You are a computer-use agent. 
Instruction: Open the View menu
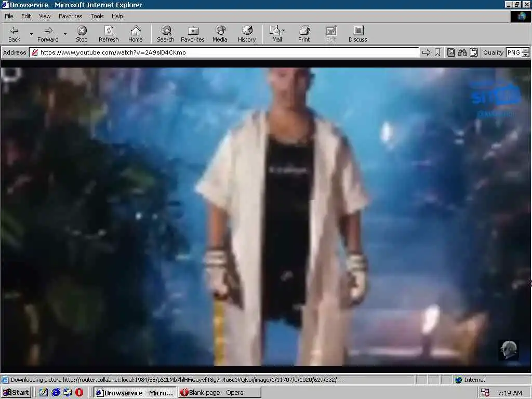pos(45,16)
